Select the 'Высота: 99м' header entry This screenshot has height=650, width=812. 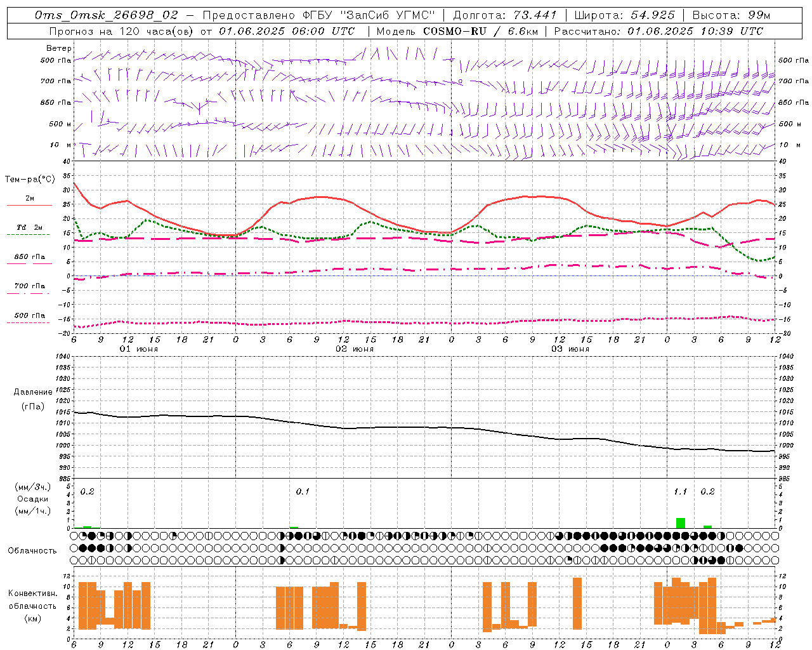pyautogui.click(x=731, y=15)
